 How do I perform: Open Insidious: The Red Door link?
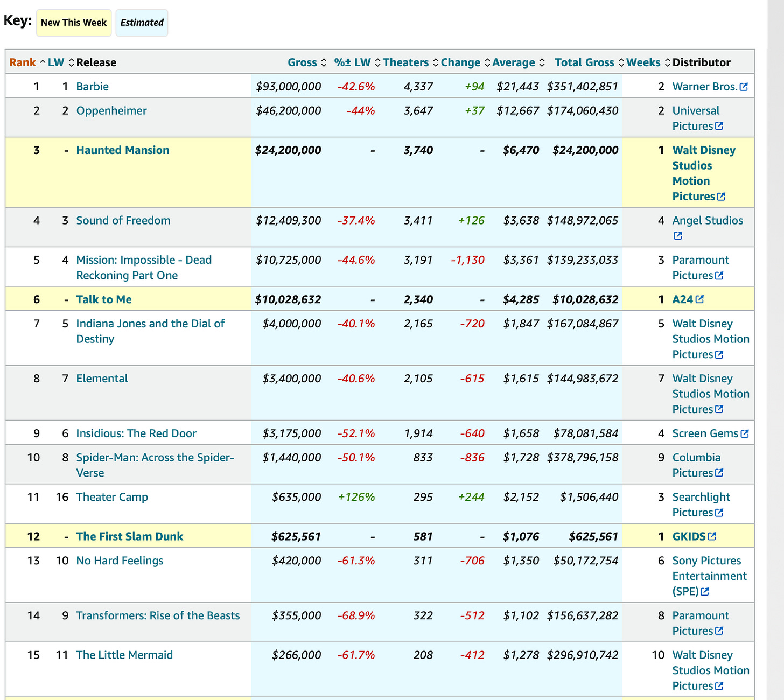(136, 433)
